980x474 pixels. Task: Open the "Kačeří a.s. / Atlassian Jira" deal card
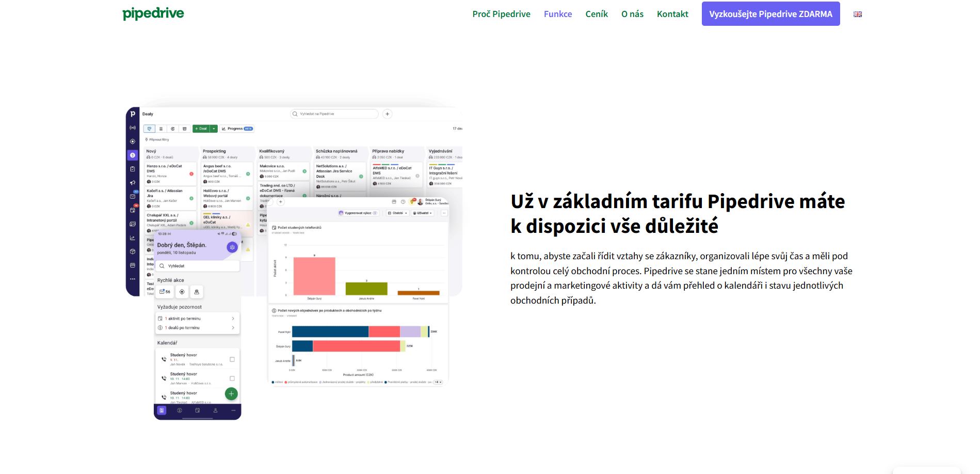click(x=170, y=198)
